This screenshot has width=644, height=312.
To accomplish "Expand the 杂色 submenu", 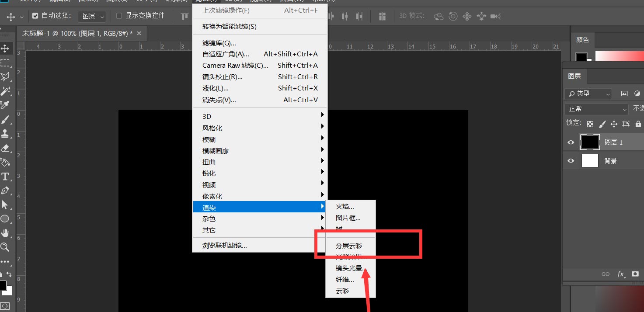I will point(260,218).
